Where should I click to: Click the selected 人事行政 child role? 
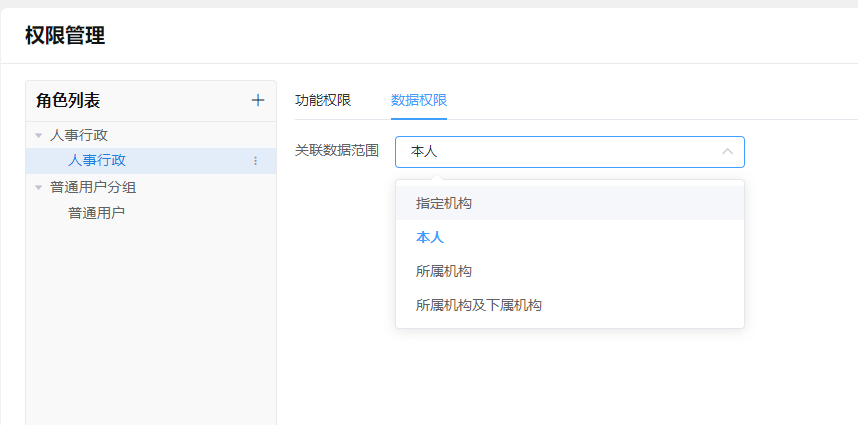96,161
